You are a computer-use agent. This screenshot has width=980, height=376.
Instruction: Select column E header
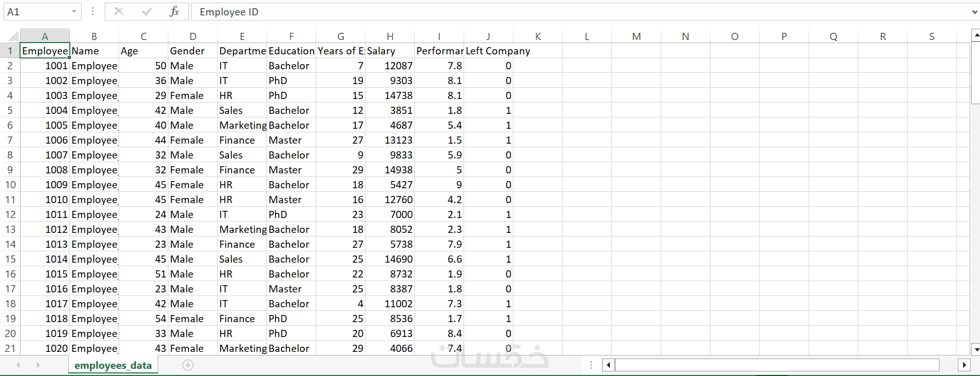click(242, 36)
